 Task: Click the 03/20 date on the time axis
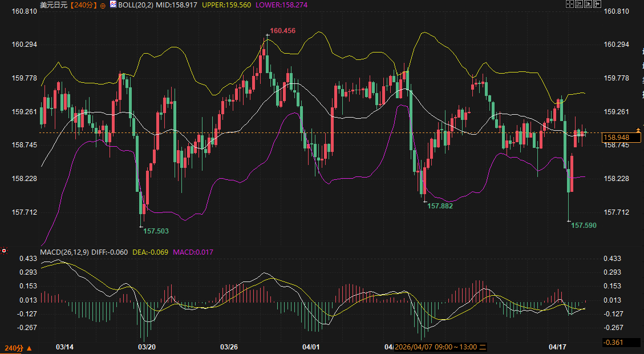tap(147, 347)
